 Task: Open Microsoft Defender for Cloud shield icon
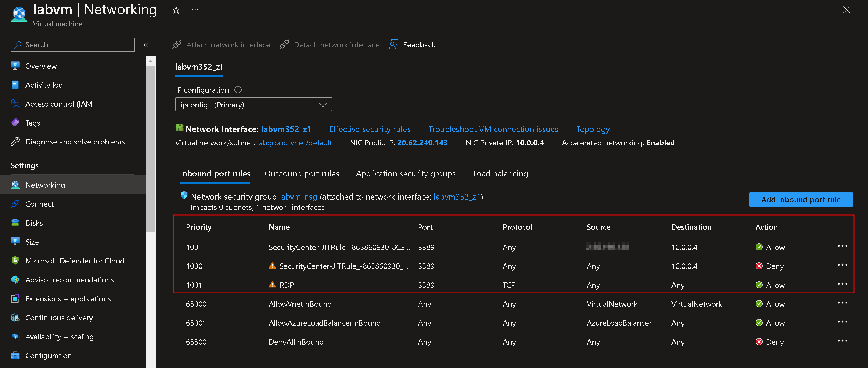pyautogui.click(x=15, y=261)
